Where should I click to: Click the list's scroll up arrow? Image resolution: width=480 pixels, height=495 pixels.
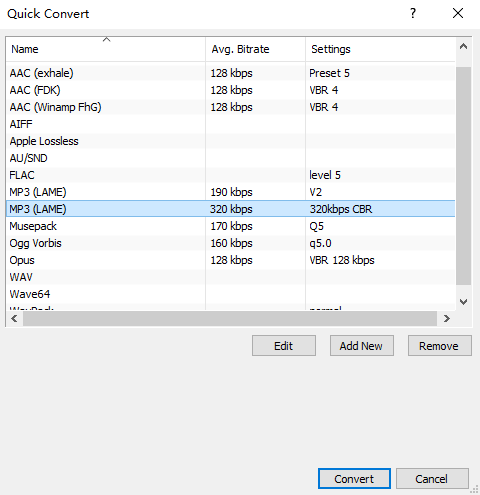pyautogui.click(x=463, y=47)
